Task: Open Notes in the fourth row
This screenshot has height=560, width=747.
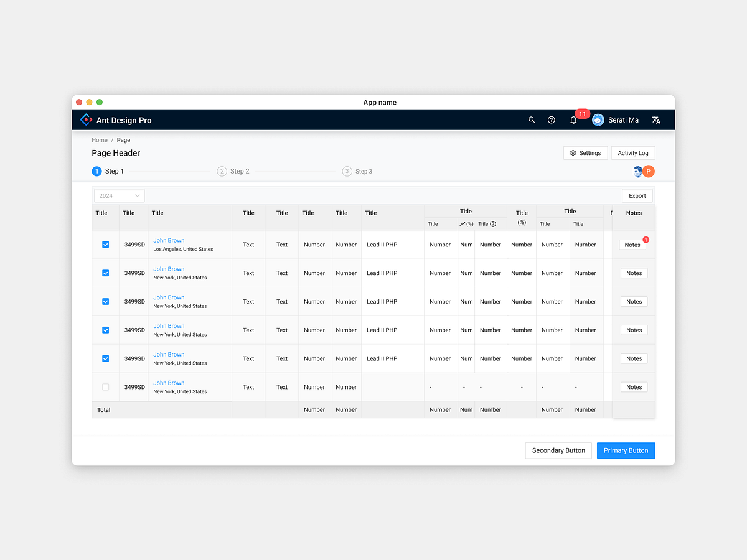Action: point(634,330)
